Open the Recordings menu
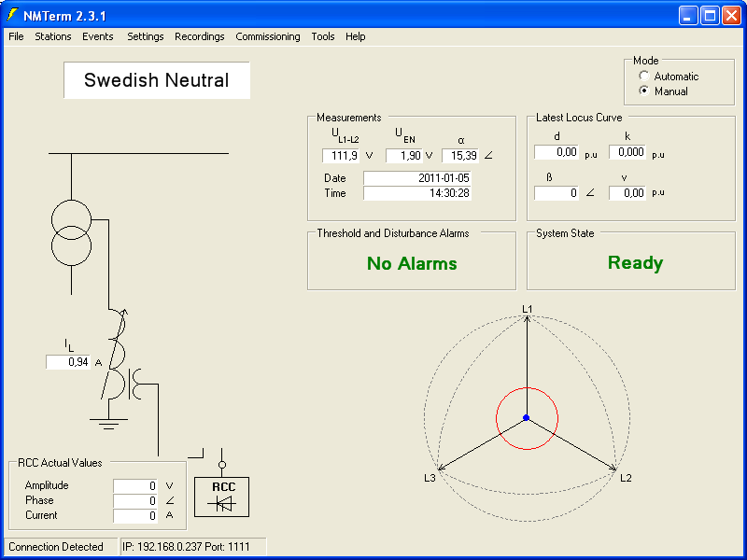Image resolution: width=747 pixels, height=560 pixels. (199, 36)
